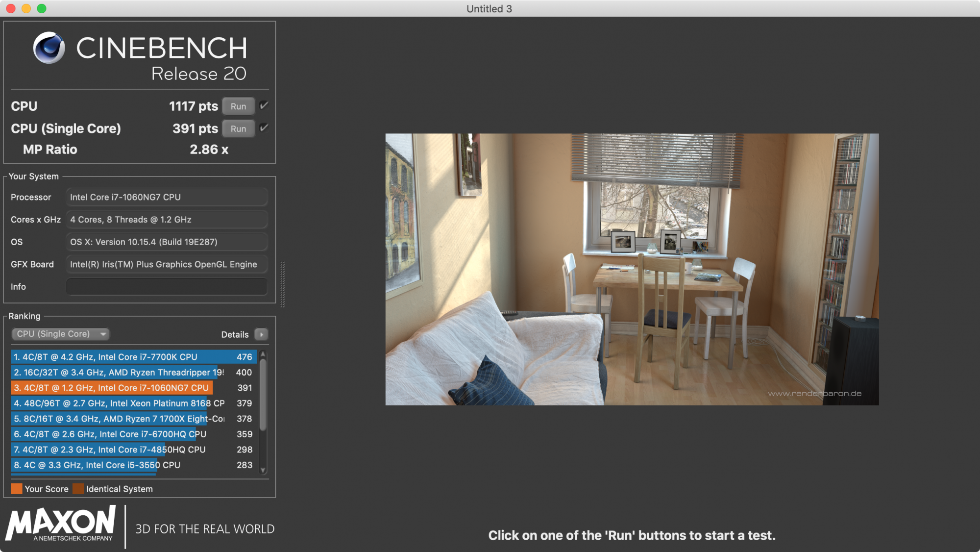
Task: Click the panel divider resize handle
Action: (x=282, y=284)
